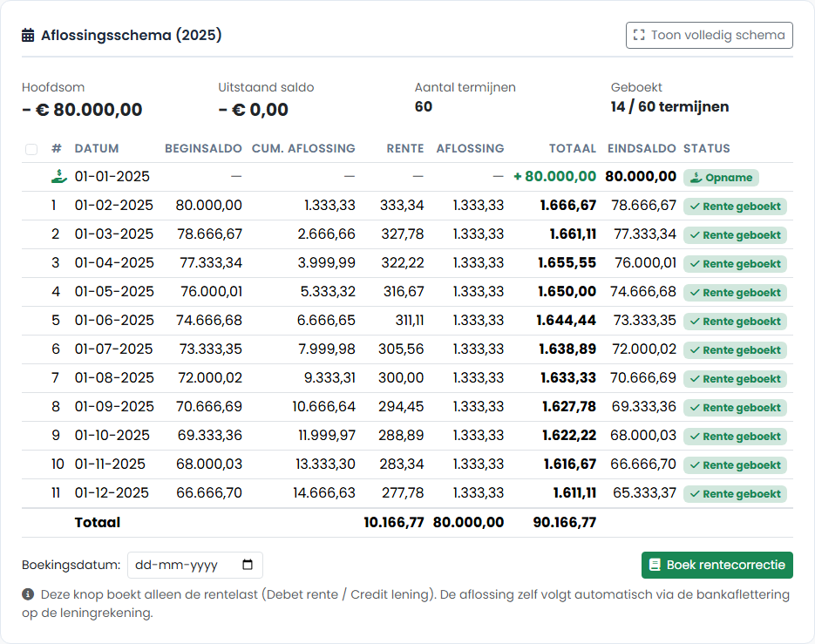The image size is (815, 644).
Task: Click rente value 311,11
Action: point(410,320)
